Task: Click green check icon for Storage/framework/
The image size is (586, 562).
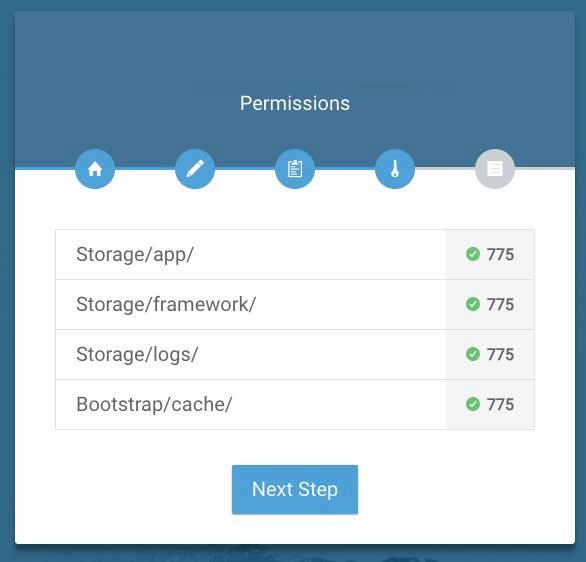Action: click(473, 304)
